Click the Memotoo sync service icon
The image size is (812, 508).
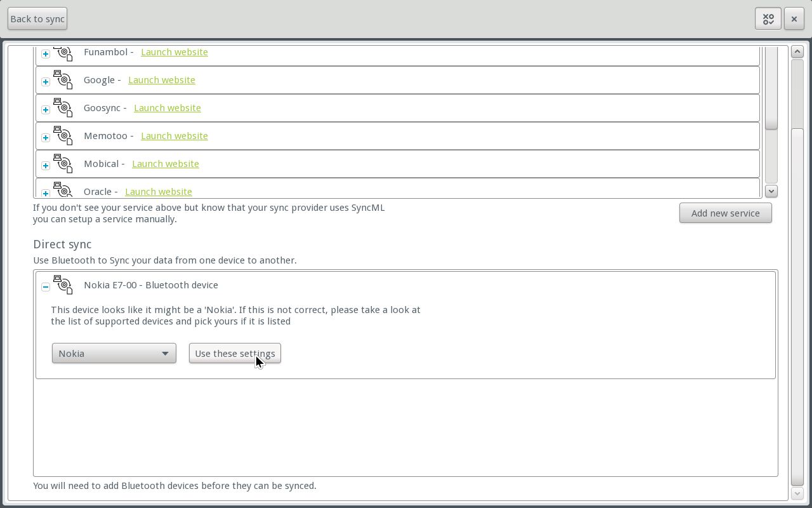point(63,136)
